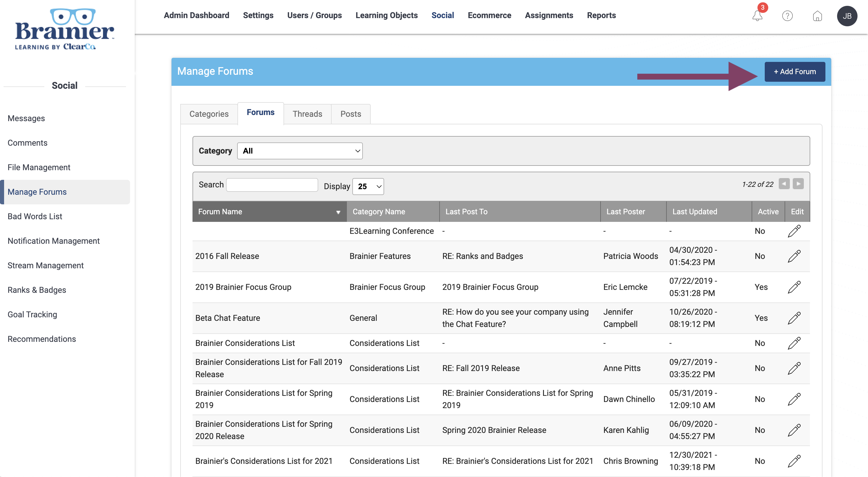Open Recommendations in sidebar
This screenshot has height=477, width=868.
(x=42, y=339)
